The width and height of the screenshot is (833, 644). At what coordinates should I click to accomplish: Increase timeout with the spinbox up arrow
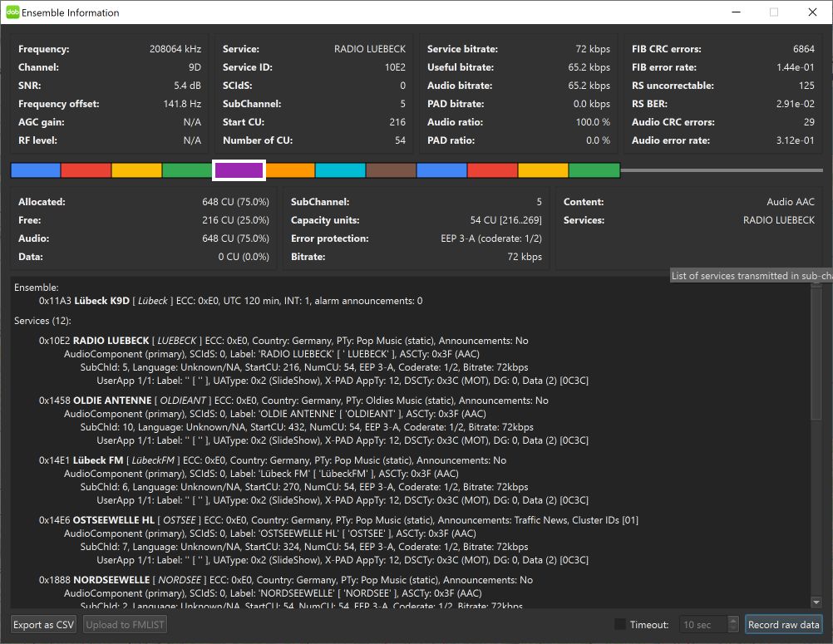click(732, 621)
